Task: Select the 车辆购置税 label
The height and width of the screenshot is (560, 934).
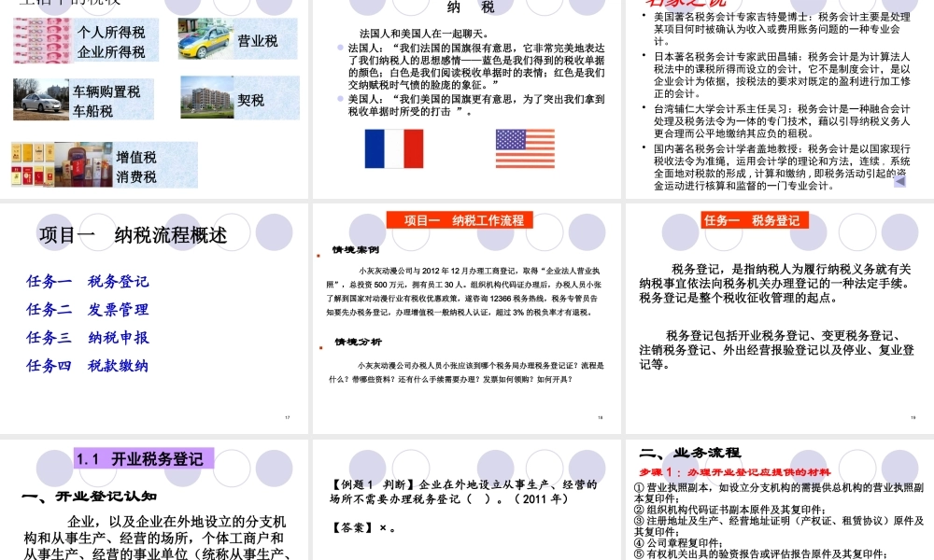Action: click(x=106, y=91)
